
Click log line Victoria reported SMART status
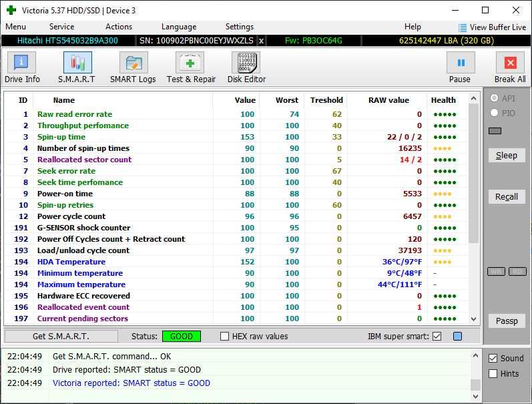click(x=131, y=383)
